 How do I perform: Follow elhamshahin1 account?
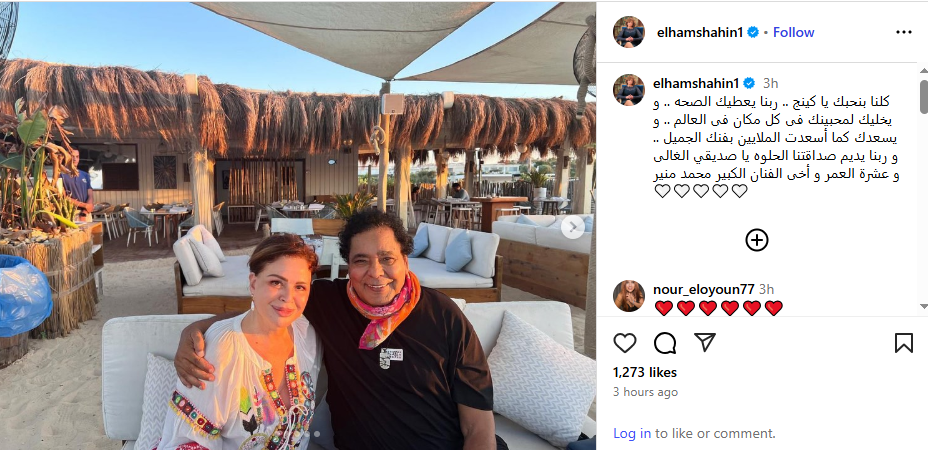point(793,33)
